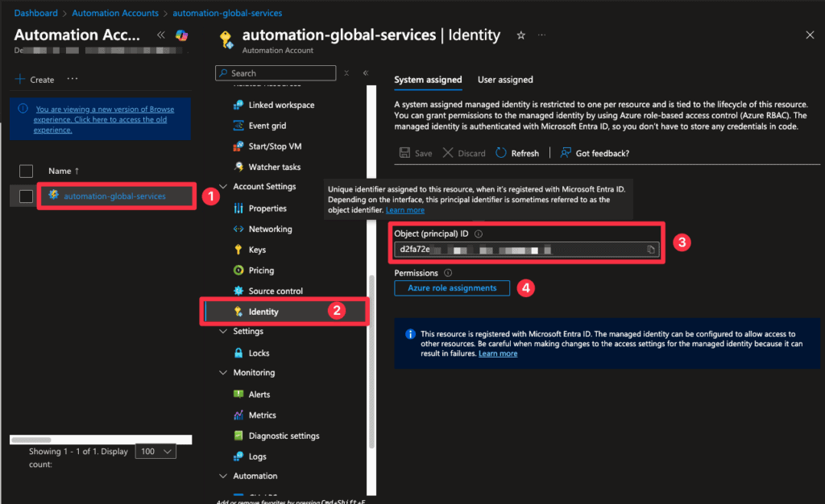Sort the list by Name column
This screenshot has height=504, width=825.
tap(64, 171)
